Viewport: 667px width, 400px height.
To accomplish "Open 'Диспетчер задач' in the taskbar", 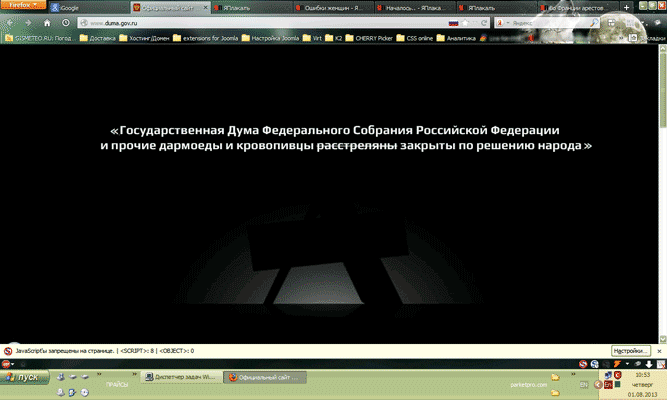I will (178, 378).
